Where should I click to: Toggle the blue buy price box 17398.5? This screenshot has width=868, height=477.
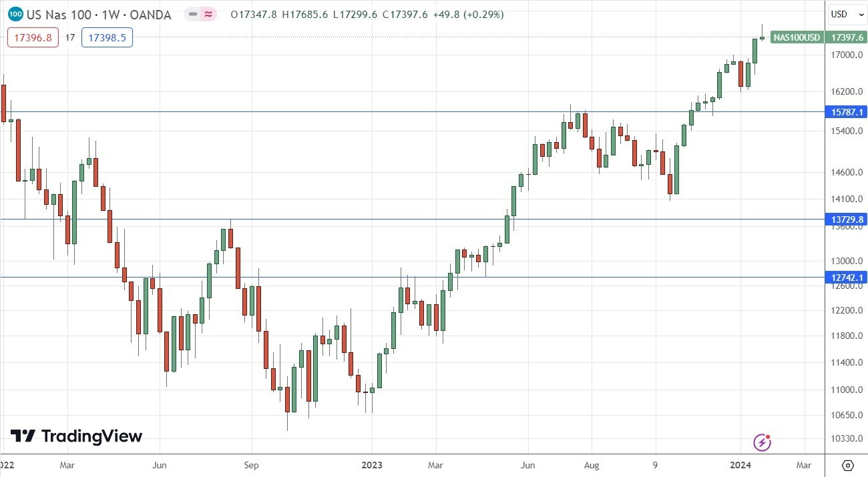(106, 39)
